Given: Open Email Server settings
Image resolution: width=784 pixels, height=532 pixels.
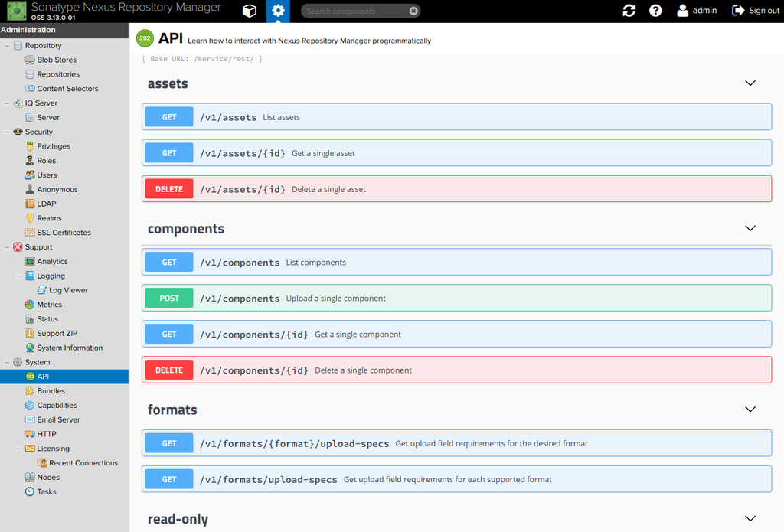Looking at the screenshot, I should pos(58,420).
